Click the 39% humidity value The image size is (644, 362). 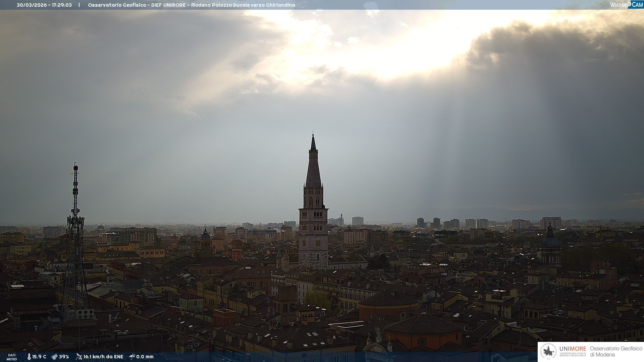(64, 357)
